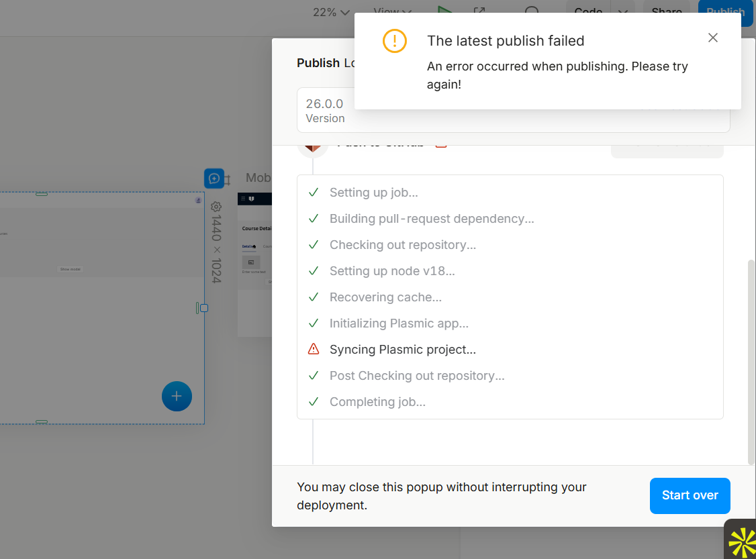Click the red warning icon beside Syncing Plasmic project
This screenshot has width=756, height=559.
click(x=314, y=350)
